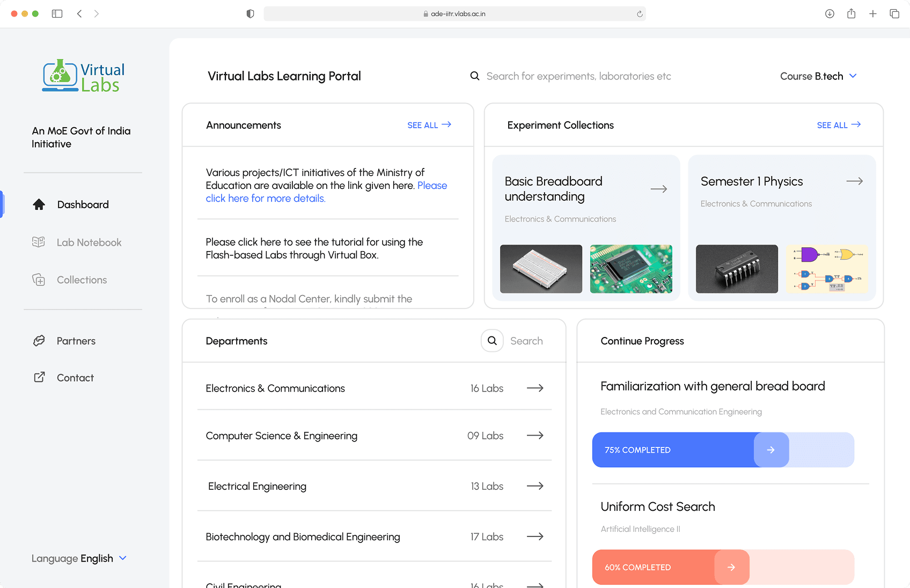Viewport: 910px width, 588px height.
Task: Expand the Language English selector
Action: [x=79, y=558]
